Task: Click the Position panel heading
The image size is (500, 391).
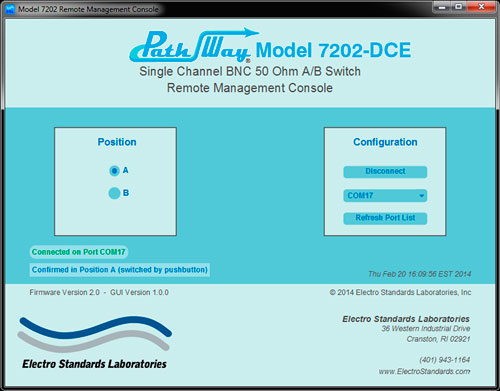Action: (x=117, y=142)
